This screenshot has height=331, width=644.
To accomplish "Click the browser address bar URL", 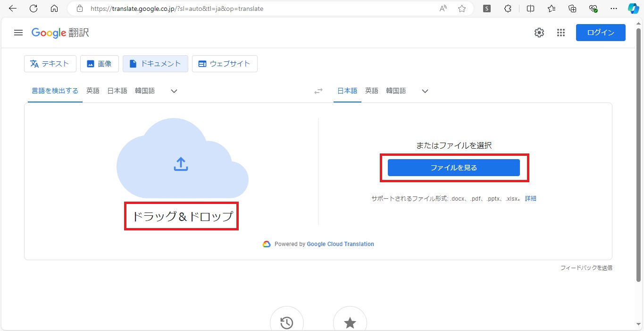I will click(177, 8).
